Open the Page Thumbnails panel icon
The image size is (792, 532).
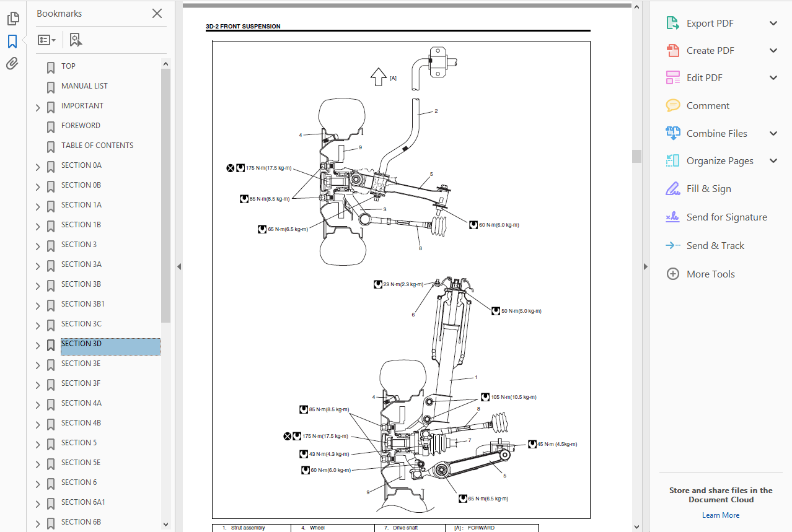[x=12, y=19]
